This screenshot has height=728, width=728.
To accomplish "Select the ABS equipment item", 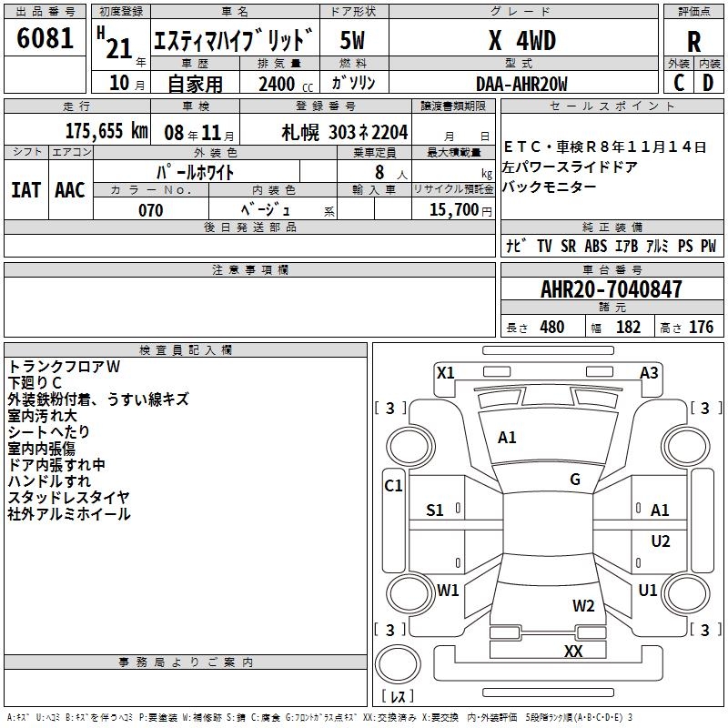I will (x=596, y=246).
